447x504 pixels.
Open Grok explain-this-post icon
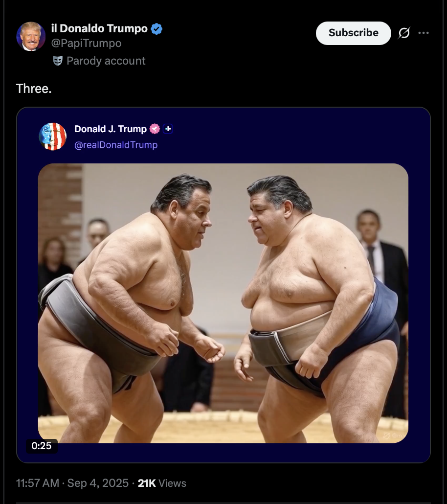tap(404, 33)
